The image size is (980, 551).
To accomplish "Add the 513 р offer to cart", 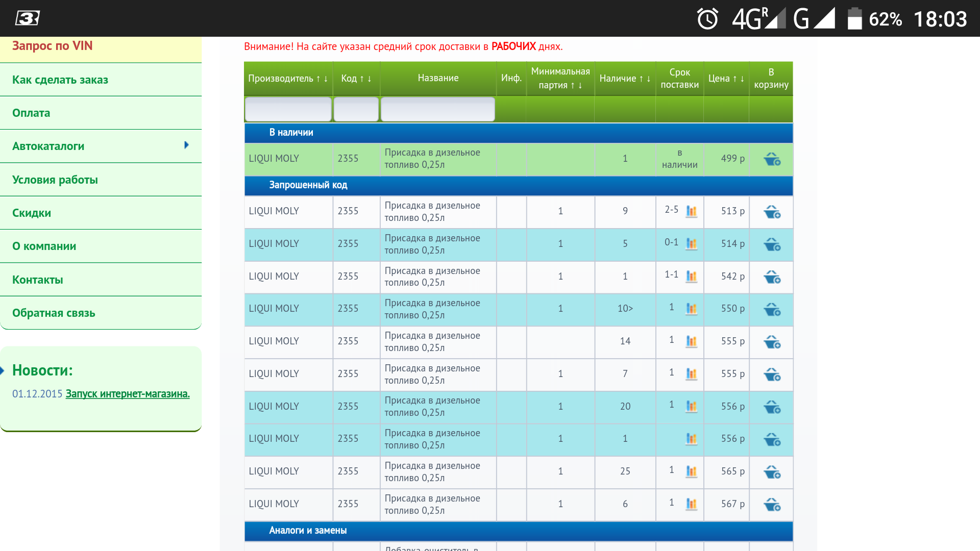I will (772, 212).
